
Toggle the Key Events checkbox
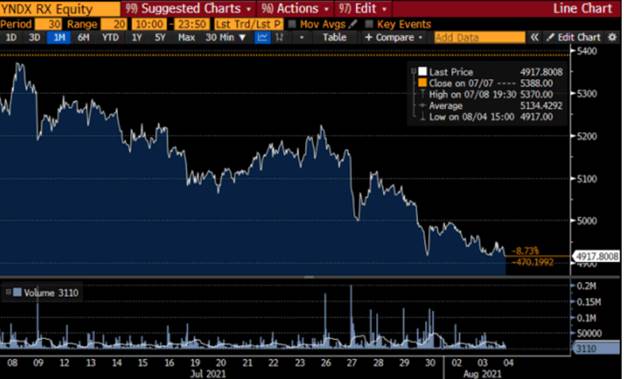[369, 24]
